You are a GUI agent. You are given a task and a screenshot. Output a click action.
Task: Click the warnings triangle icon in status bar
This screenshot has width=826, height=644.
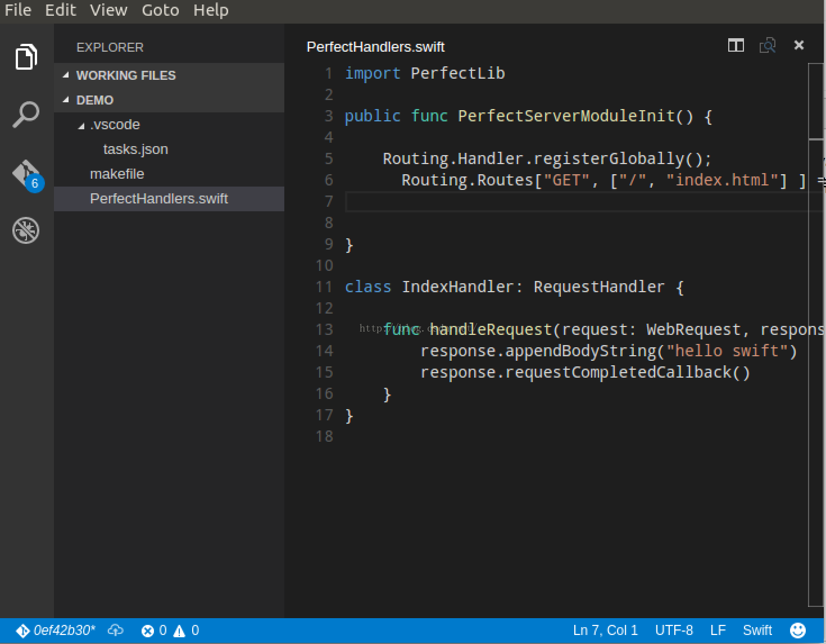(179, 631)
